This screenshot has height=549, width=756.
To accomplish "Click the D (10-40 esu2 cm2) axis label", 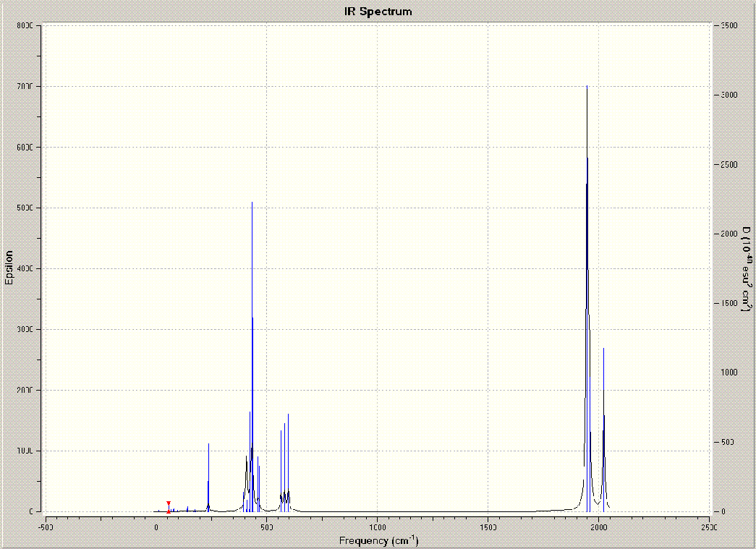I will point(746,269).
